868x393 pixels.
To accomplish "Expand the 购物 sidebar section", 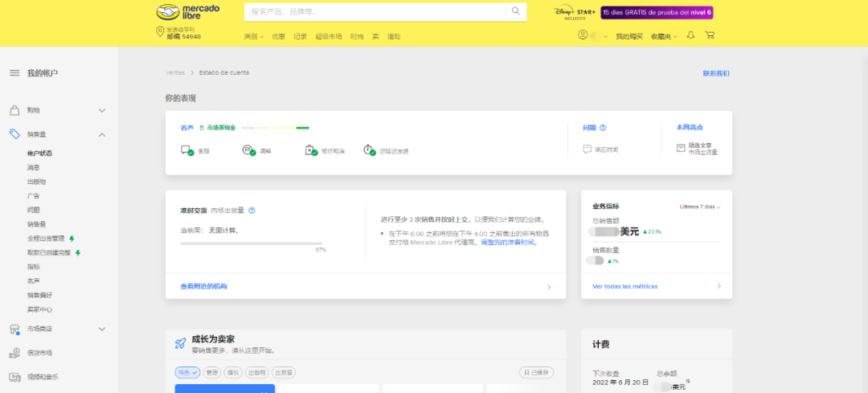I will coord(102,111).
